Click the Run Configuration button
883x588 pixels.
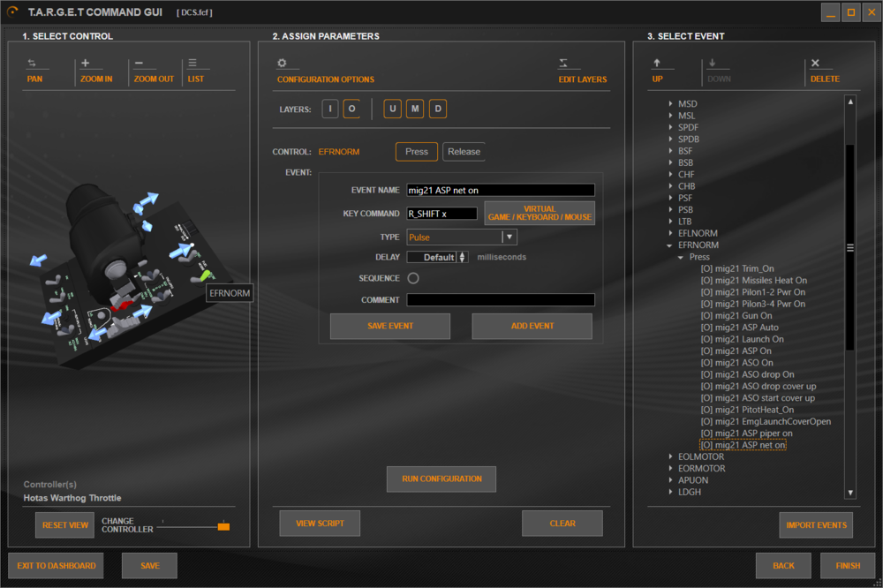[441, 479]
